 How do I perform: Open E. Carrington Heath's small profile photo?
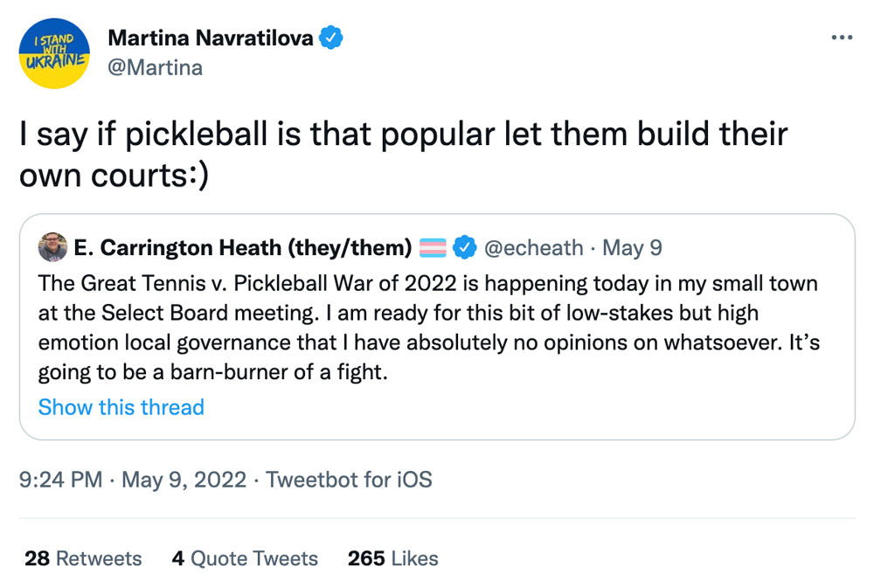53,247
